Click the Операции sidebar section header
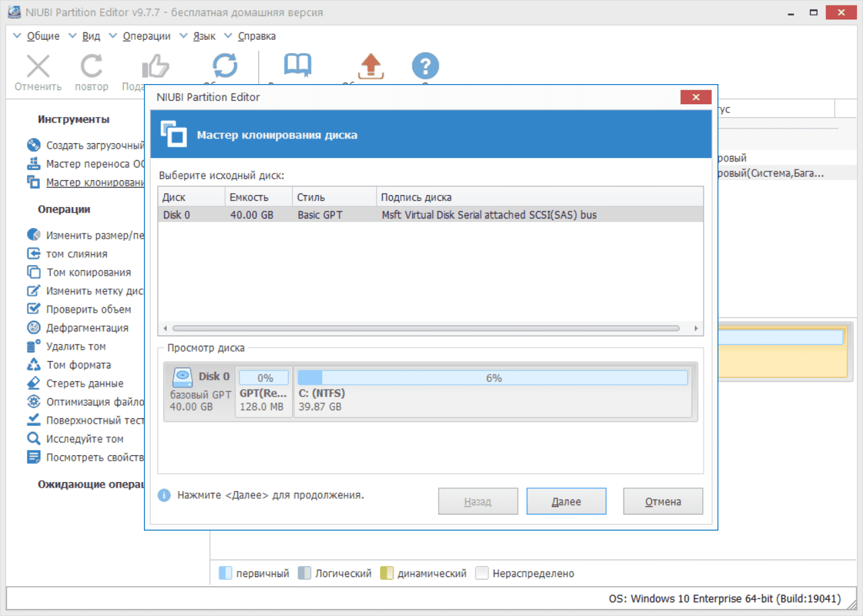The width and height of the screenshot is (863, 616). click(x=65, y=209)
